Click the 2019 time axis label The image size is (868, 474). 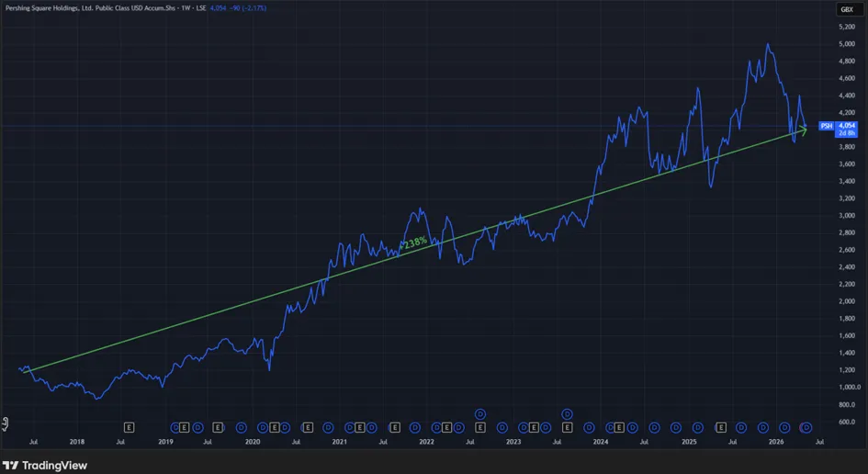point(165,442)
